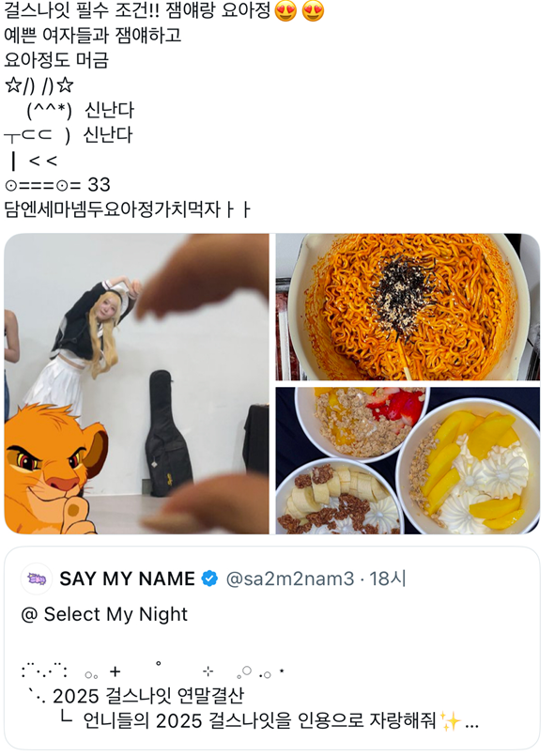
Task: Click the sparkles emoji in quoted tweet
Action: click(x=451, y=721)
